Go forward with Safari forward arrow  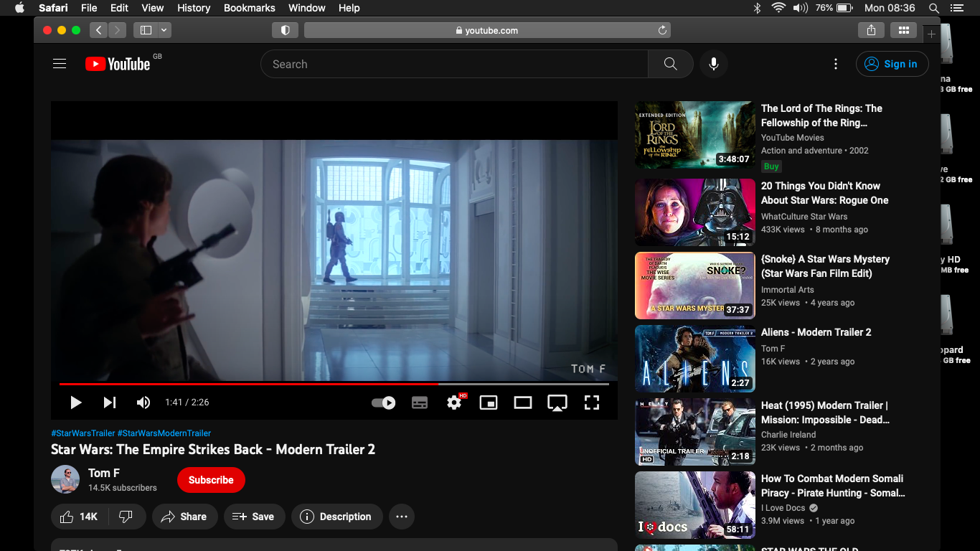point(117,30)
